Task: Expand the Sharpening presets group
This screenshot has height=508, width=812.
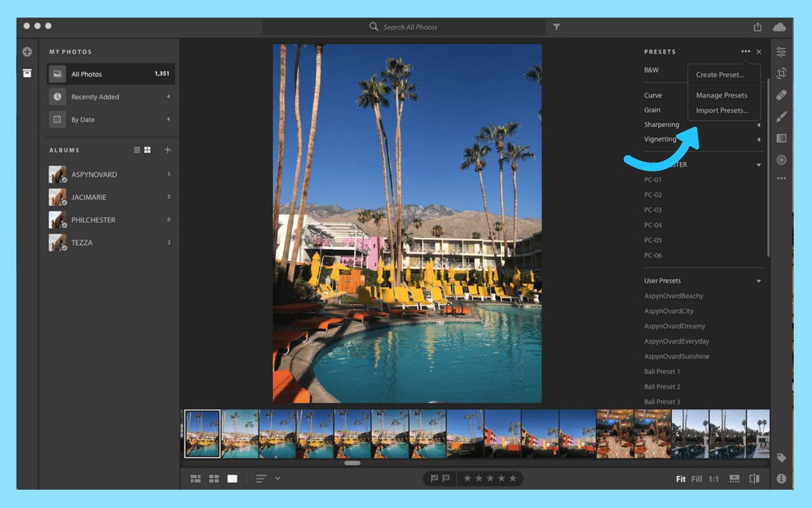Action: pyautogui.click(x=661, y=124)
